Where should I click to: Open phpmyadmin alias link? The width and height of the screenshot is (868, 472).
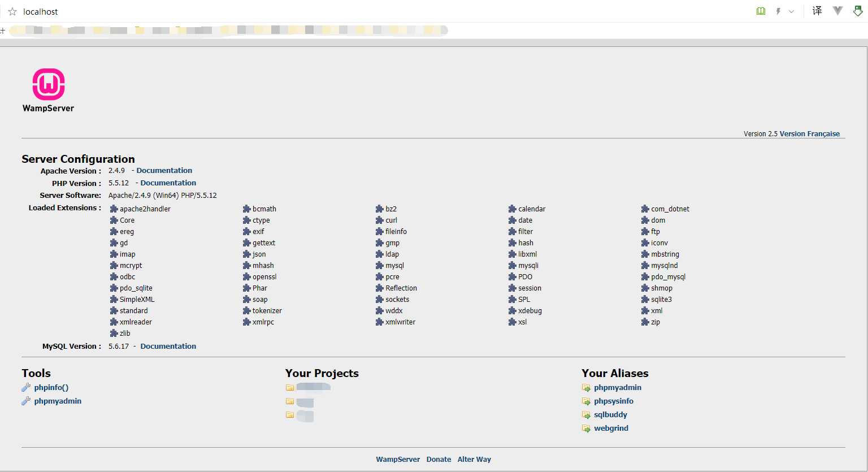coord(618,388)
